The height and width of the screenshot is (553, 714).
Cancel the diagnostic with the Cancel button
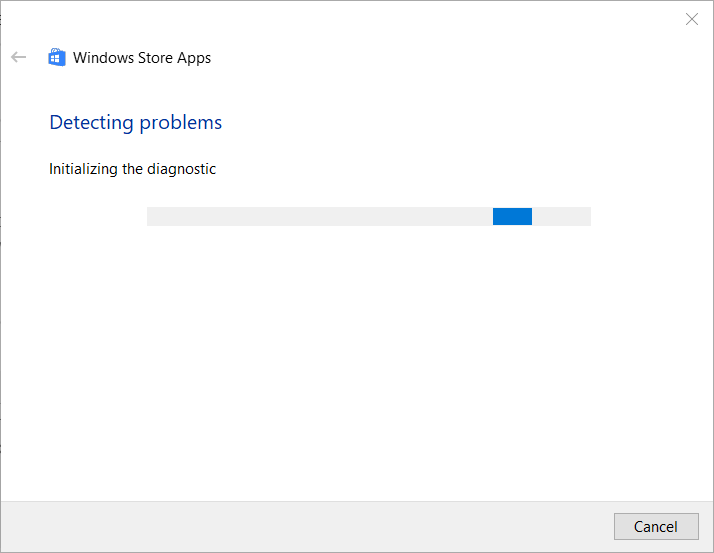tap(656, 527)
